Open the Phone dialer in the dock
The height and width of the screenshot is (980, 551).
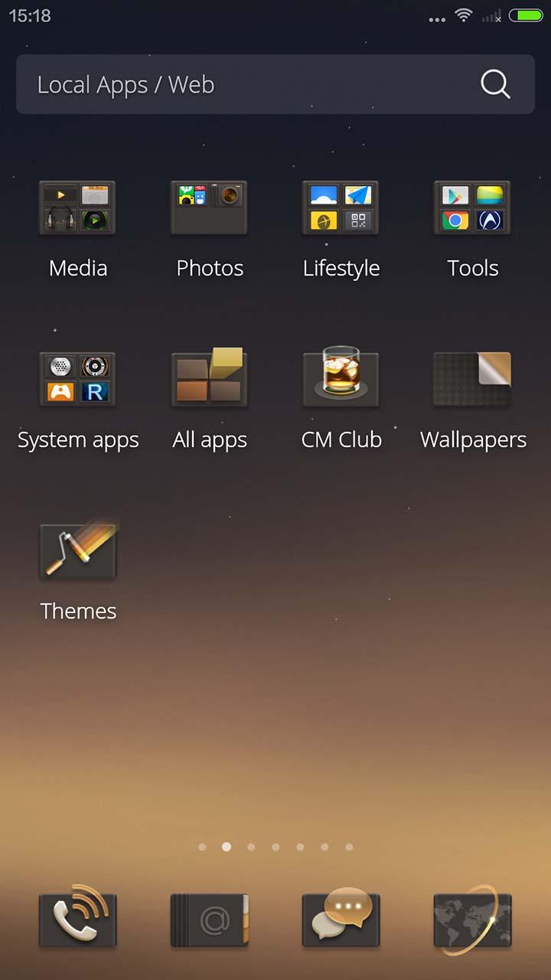77,918
